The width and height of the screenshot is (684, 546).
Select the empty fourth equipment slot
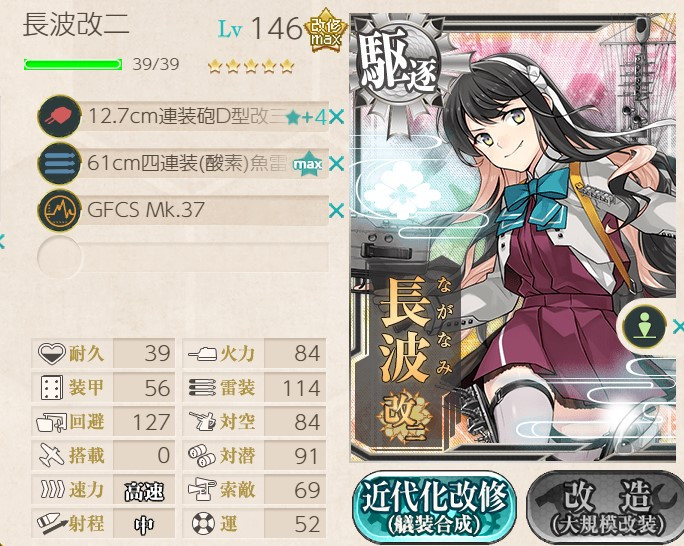pyautogui.click(x=183, y=257)
